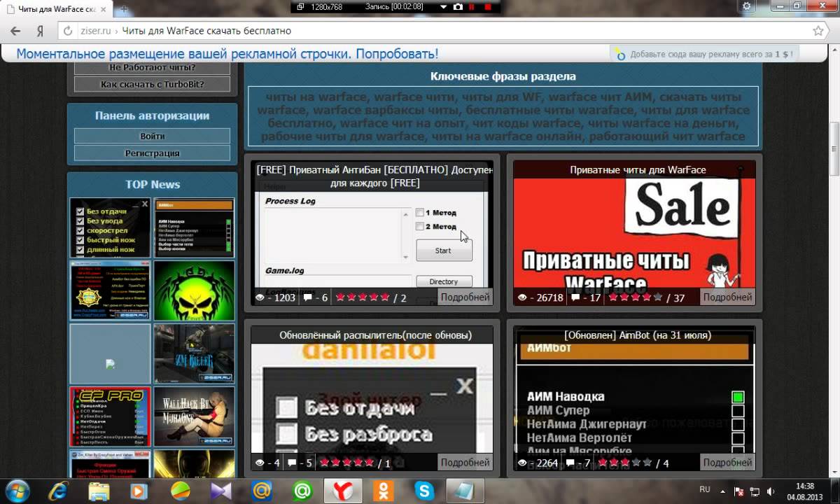Open Windows Explorer folder on taskbar

click(x=99, y=491)
